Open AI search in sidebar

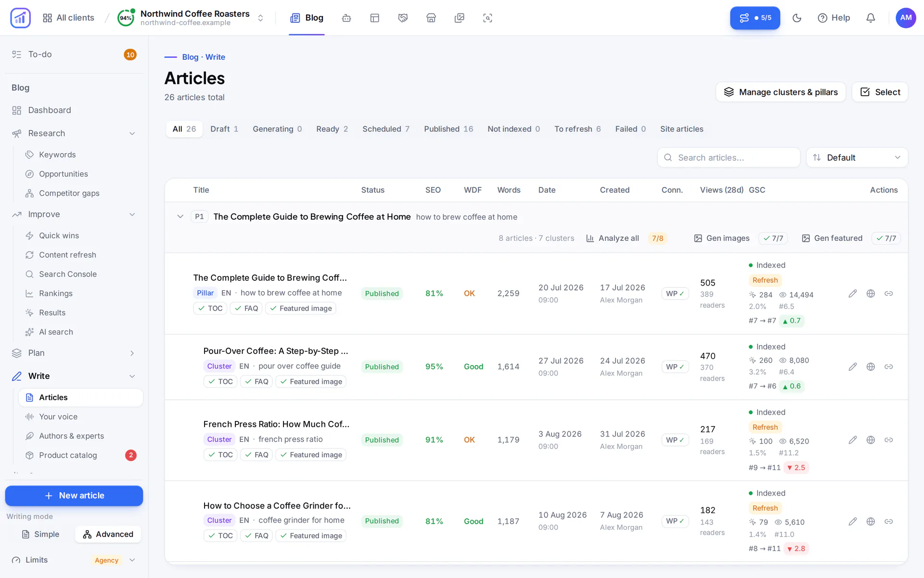coord(81,332)
